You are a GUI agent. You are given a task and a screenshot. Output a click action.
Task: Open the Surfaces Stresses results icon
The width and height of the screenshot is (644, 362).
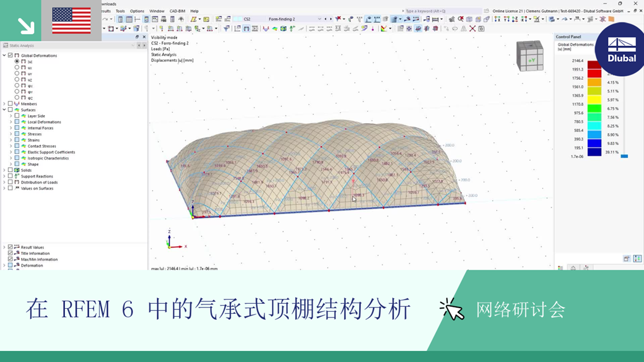coord(23,134)
